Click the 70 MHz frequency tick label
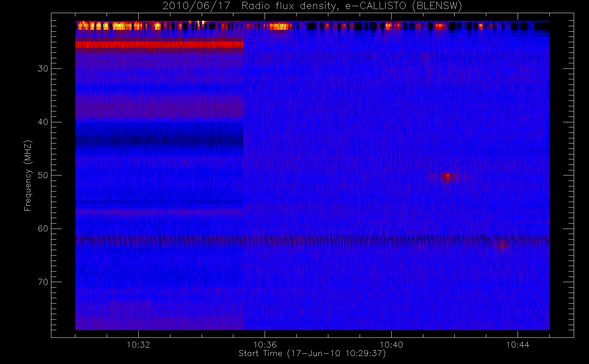This screenshot has width=589, height=364. click(43, 282)
